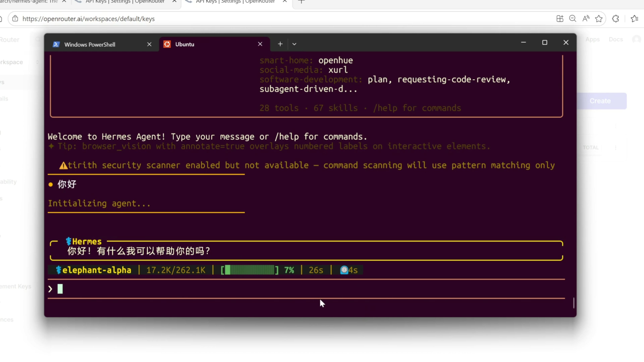Close the Windows PowerShell tab
The width and height of the screenshot is (644, 362).
pos(149,44)
